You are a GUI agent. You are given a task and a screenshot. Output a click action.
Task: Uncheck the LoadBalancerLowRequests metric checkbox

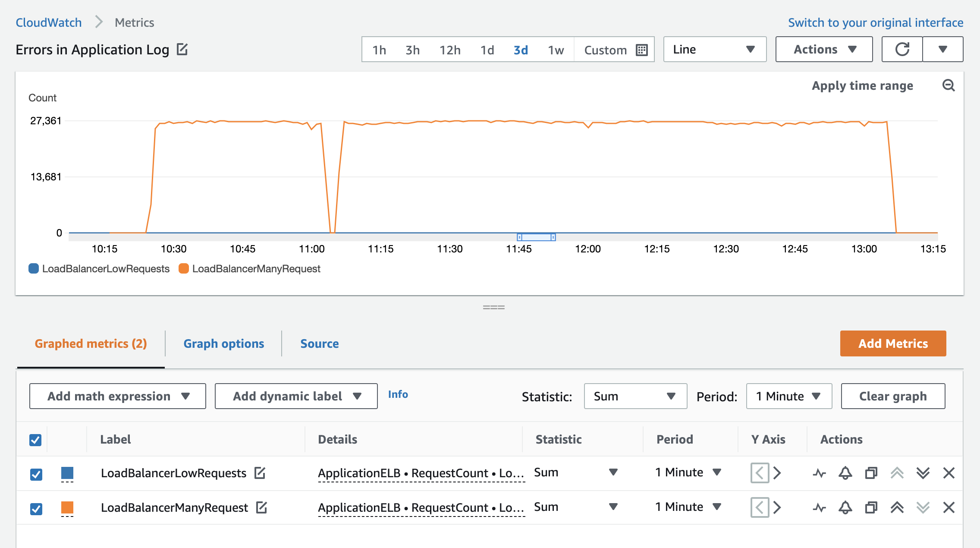(x=36, y=473)
